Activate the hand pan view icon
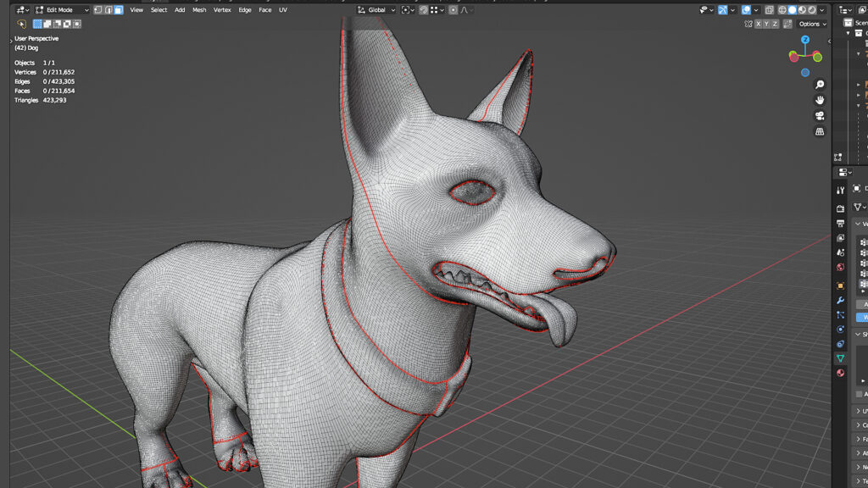This screenshot has width=868, height=488. click(820, 100)
